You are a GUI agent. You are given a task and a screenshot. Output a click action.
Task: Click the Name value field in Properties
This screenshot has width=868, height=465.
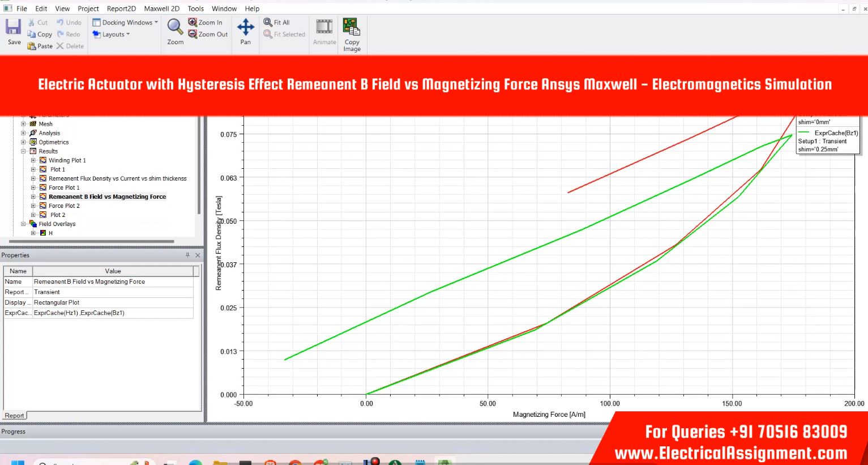[113, 281]
